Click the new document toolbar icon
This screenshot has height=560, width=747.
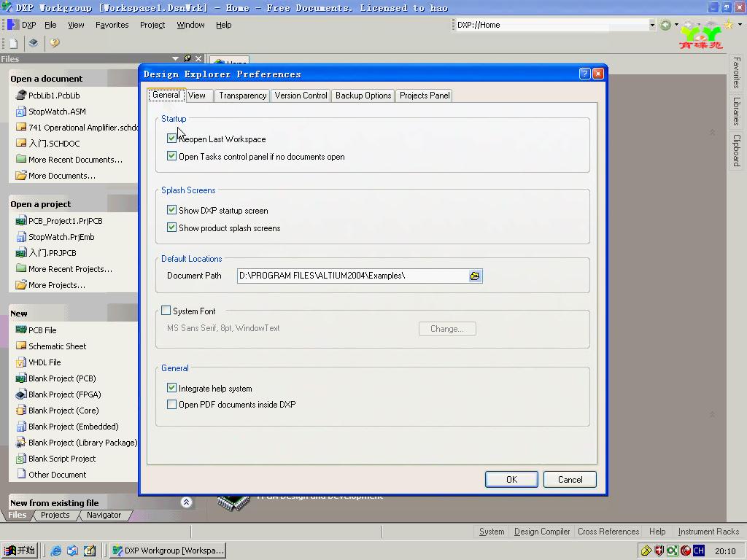(13, 43)
